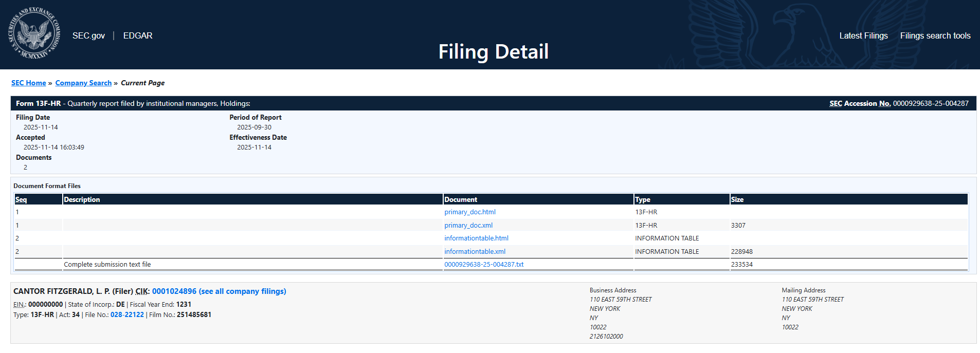Click the Document column header
Screen dimensions: 980x353
460,200
